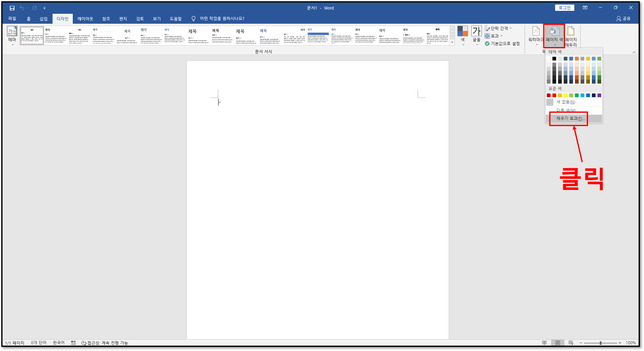This screenshot has height=351, width=644.
Task: Choose 색 없음(N) option
Action: [565, 102]
